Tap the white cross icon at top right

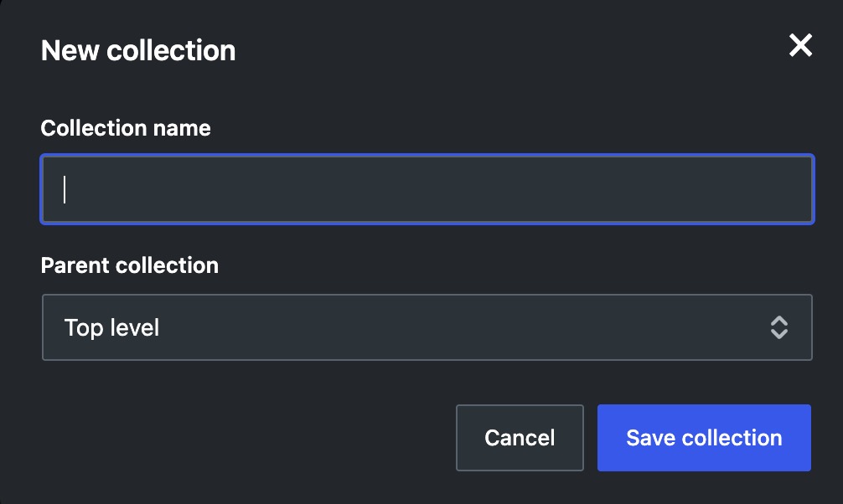(x=800, y=45)
